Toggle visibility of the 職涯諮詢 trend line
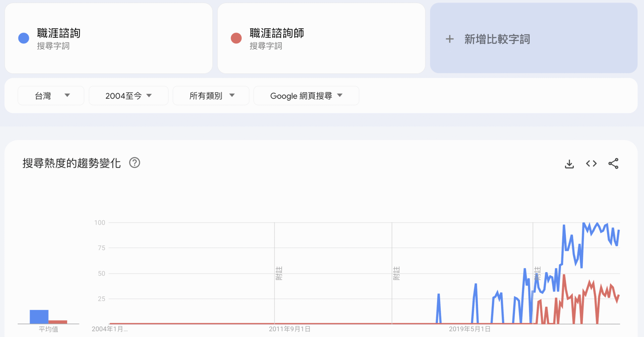 point(23,38)
